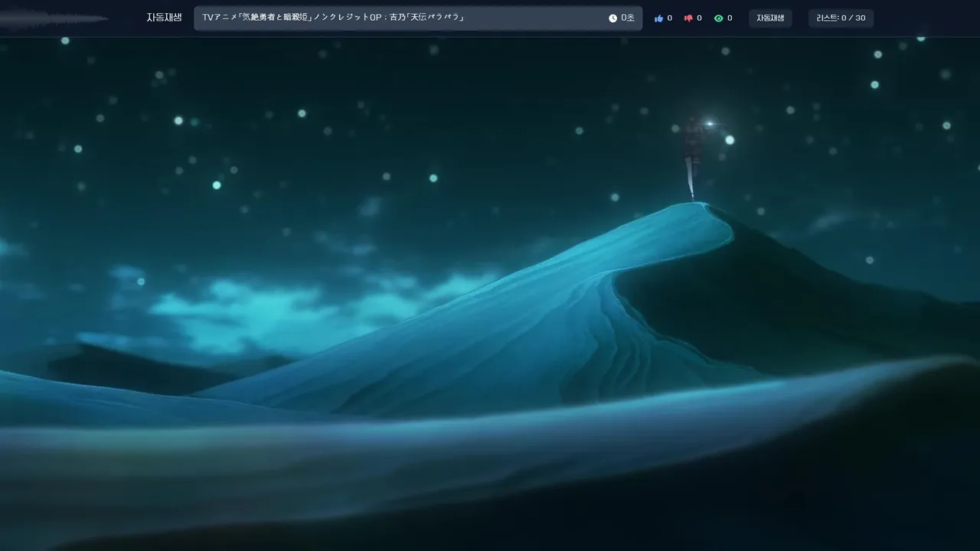Click the plain 자동재생 label beside the waveform

164,18
